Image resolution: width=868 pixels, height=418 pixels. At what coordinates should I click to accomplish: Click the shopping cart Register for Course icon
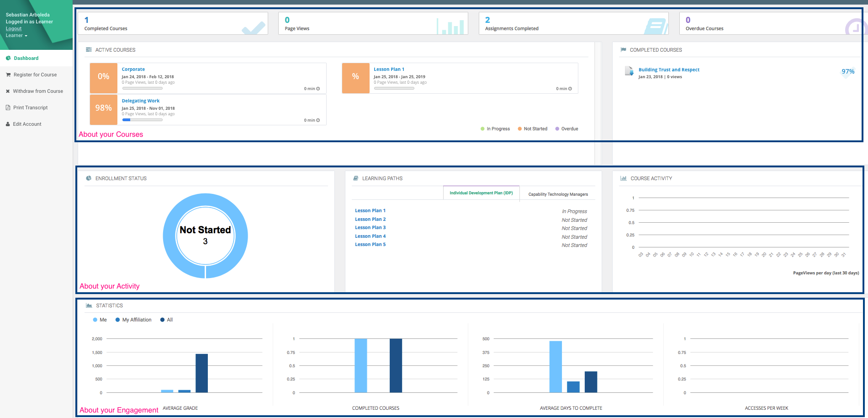click(8, 75)
